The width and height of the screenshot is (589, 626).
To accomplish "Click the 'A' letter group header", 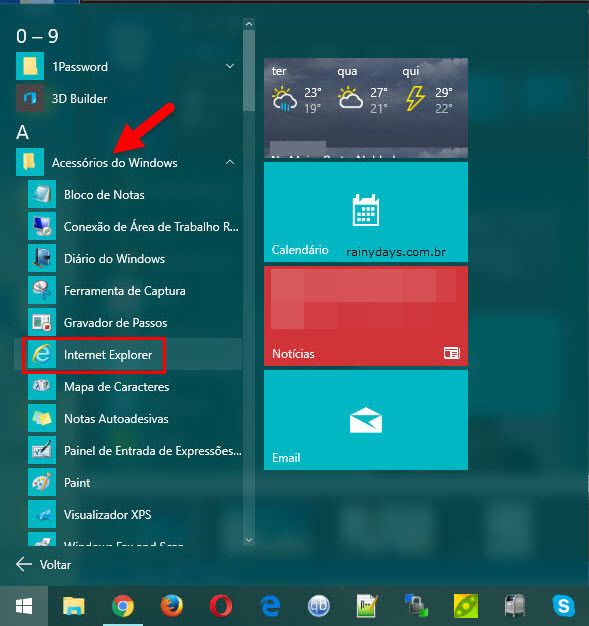I will pos(22,132).
